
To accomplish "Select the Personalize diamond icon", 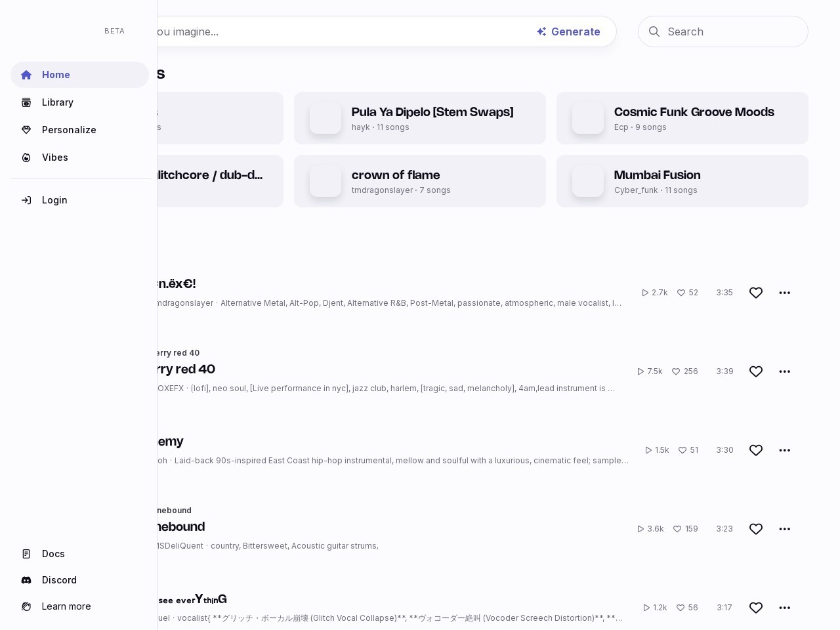I will tap(26, 130).
